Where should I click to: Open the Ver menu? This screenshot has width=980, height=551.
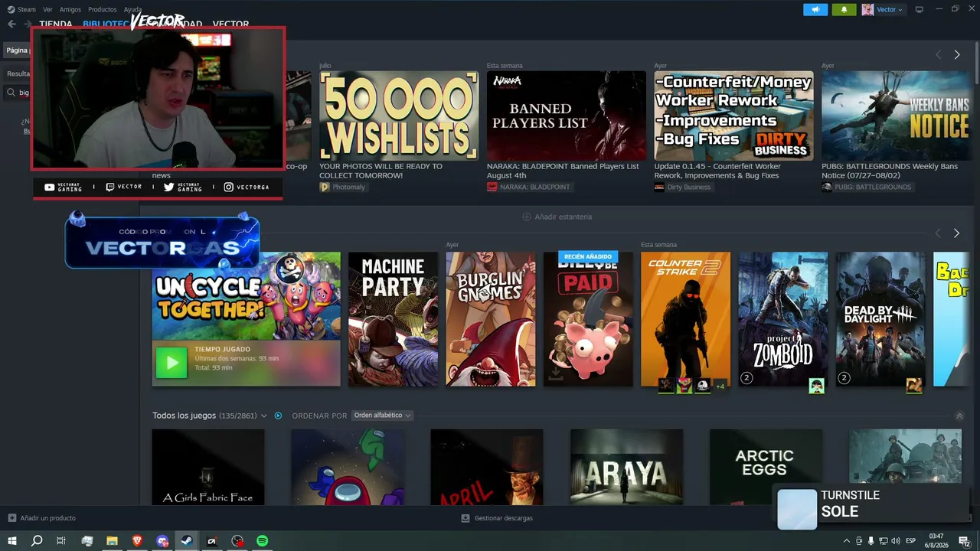(48, 9)
